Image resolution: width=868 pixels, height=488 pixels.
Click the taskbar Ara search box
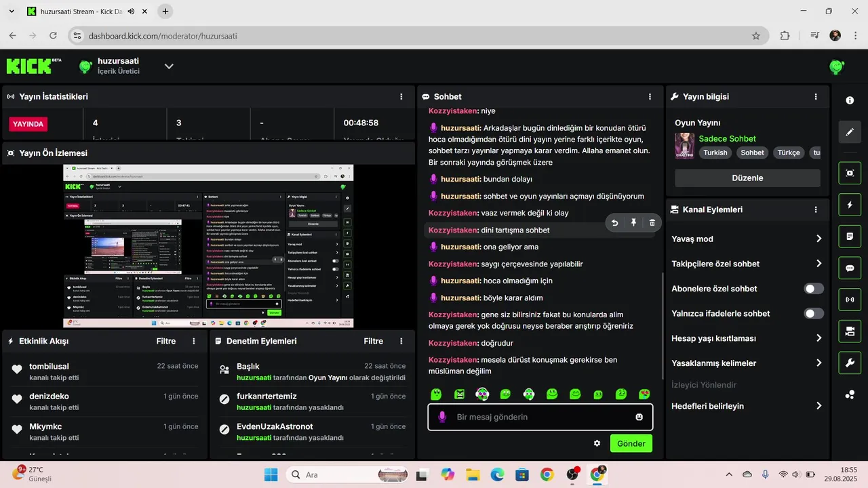[347, 474]
